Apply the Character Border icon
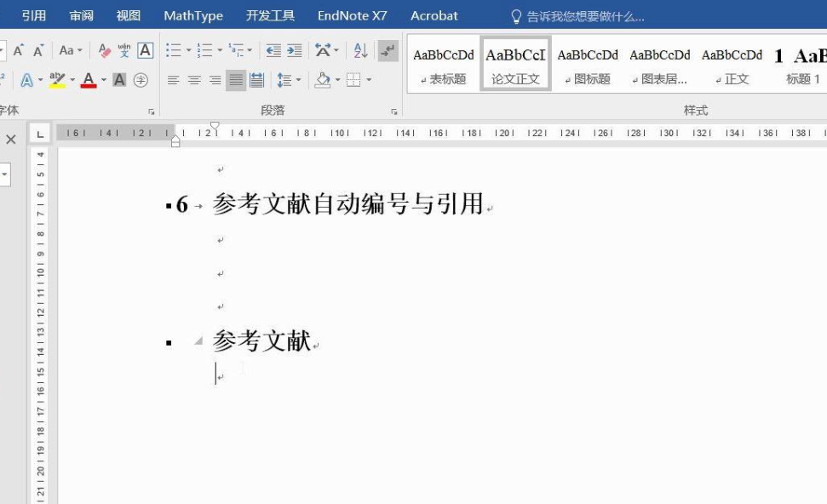827x504 pixels. [146, 51]
